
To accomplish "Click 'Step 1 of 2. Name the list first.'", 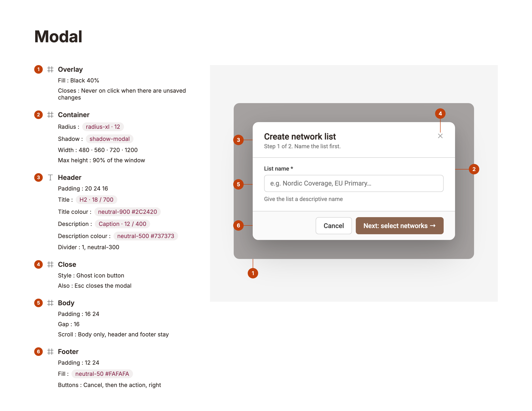I will [302, 146].
